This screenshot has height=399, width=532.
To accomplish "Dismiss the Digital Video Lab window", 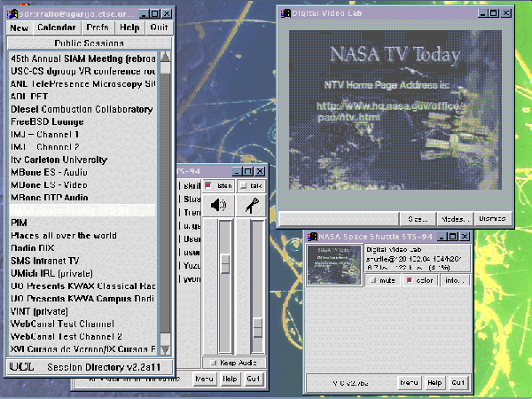I will (x=491, y=218).
